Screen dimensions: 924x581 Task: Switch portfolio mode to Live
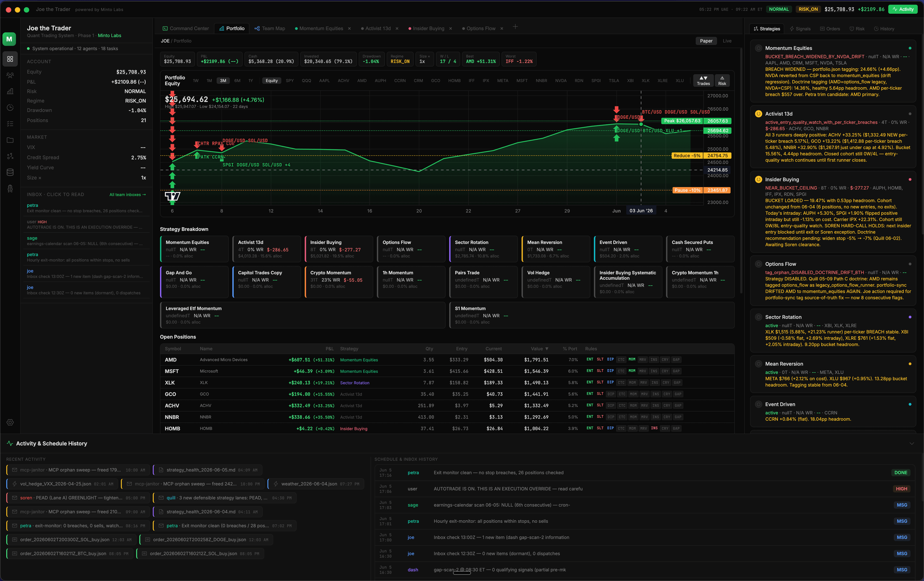(x=727, y=41)
